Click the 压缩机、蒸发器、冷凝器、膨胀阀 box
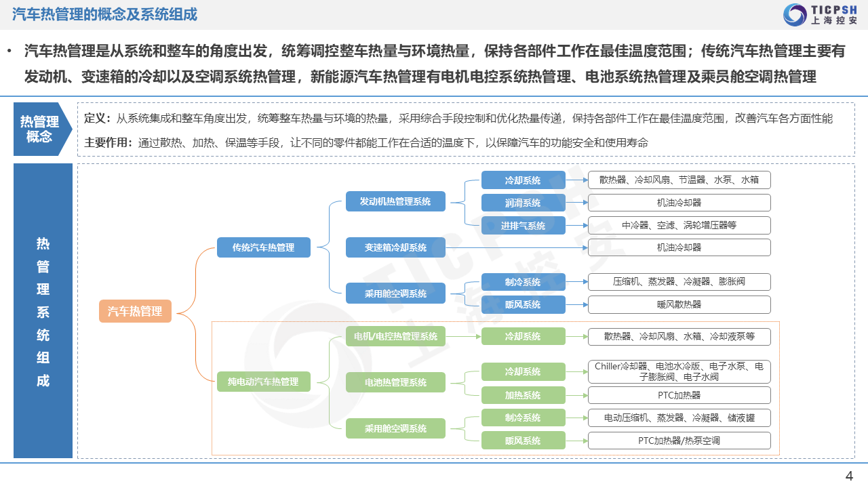This screenshot has width=868, height=488. (679, 282)
